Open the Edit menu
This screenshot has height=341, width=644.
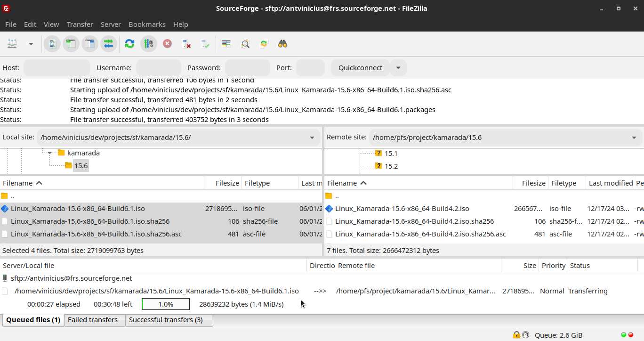30,24
